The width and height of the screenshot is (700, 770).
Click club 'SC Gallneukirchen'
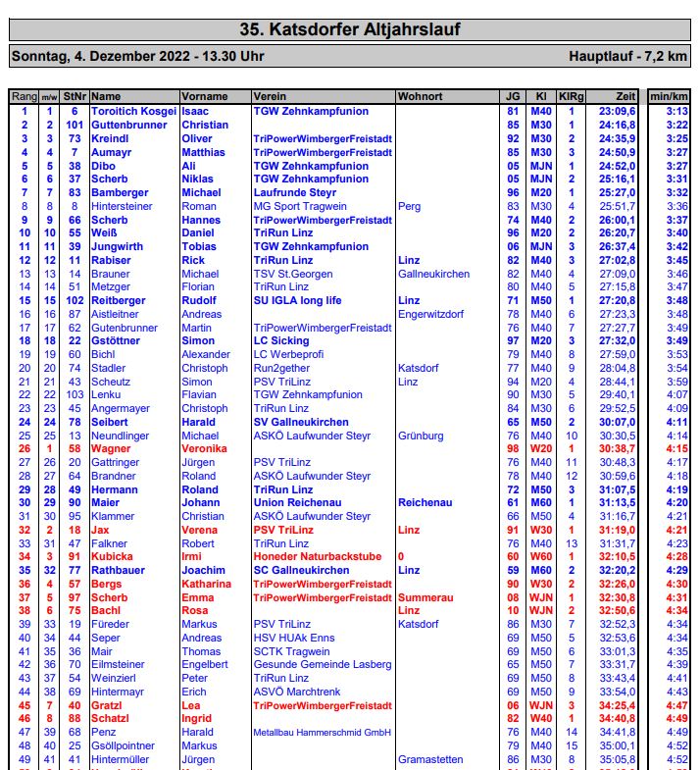coord(301,571)
